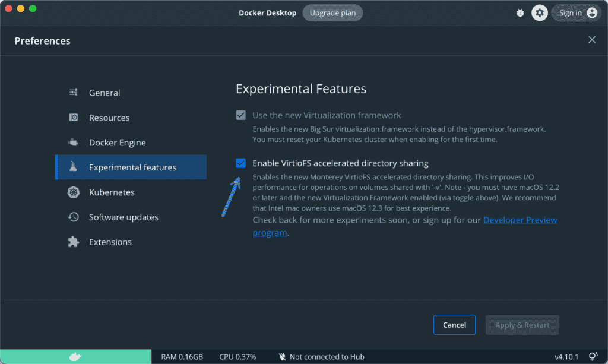
Task: Click the Sign in button
Action: [576, 13]
